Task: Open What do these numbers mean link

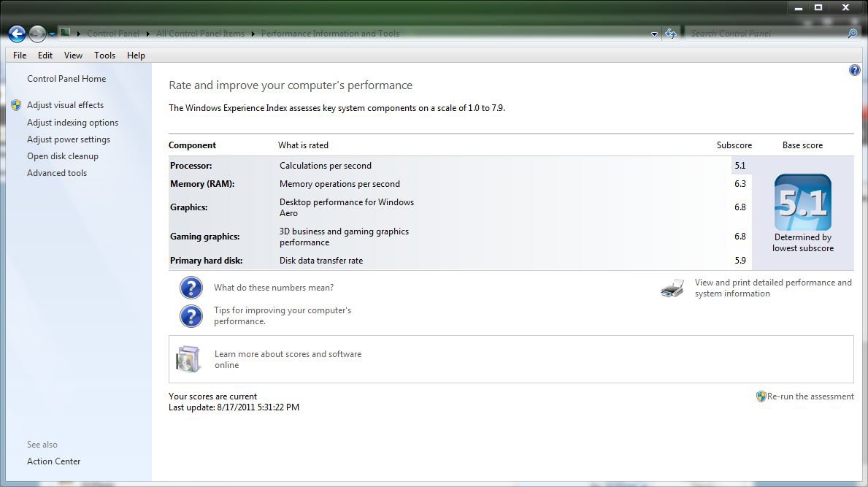Action: tap(274, 288)
